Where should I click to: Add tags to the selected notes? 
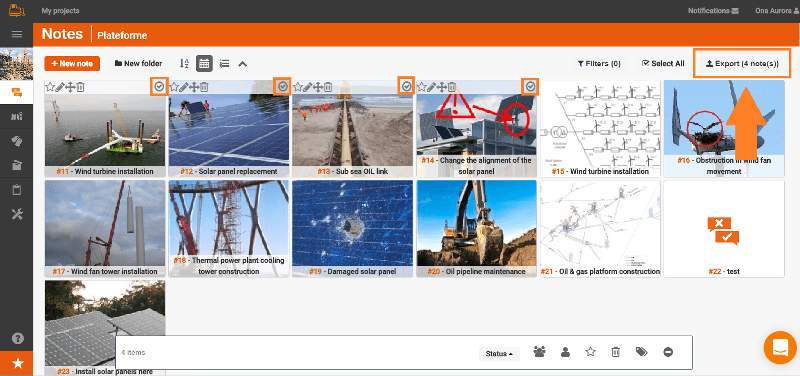coord(641,352)
